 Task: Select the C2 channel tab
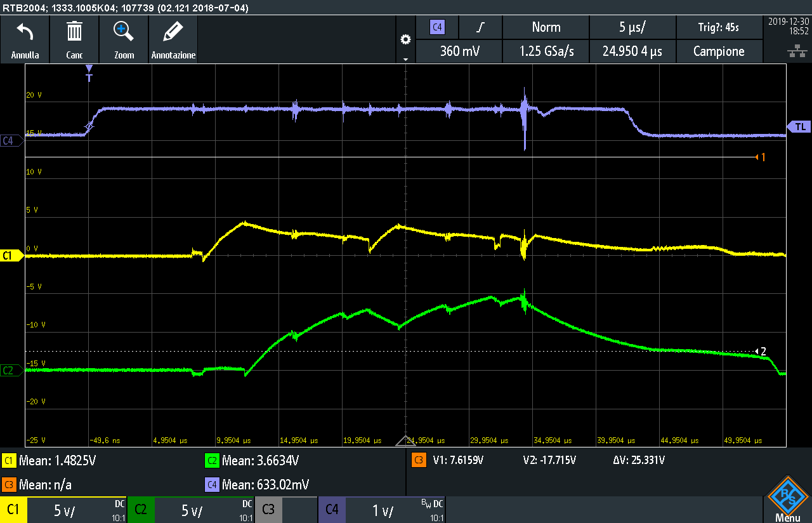click(x=190, y=510)
